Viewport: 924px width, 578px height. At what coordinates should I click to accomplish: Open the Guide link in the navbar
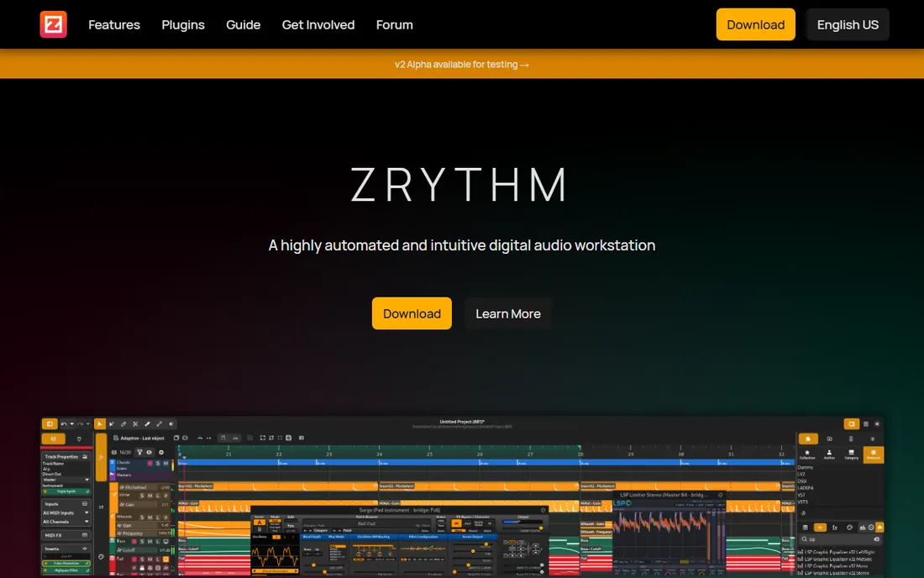pyautogui.click(x=244, y=24)
